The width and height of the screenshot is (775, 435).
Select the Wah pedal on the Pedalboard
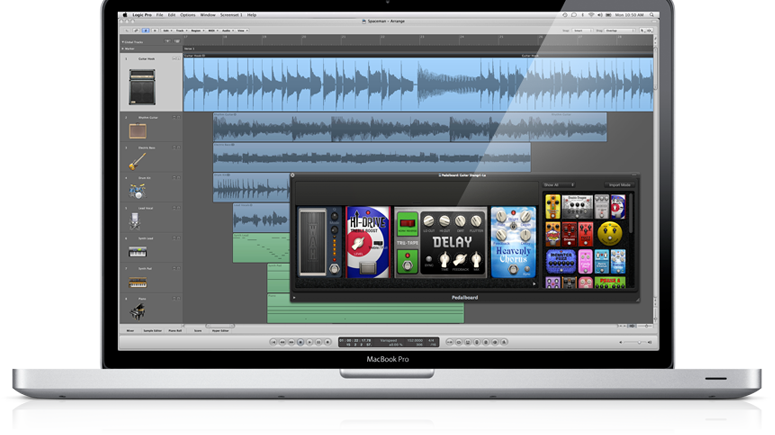320,242
